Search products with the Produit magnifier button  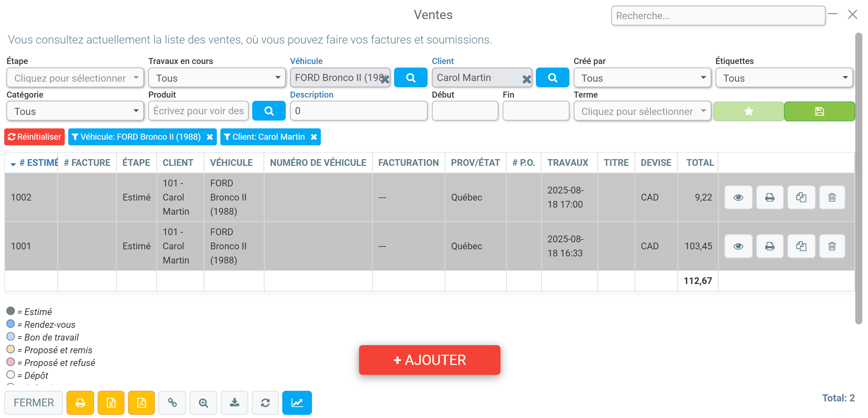click(269, 111)
